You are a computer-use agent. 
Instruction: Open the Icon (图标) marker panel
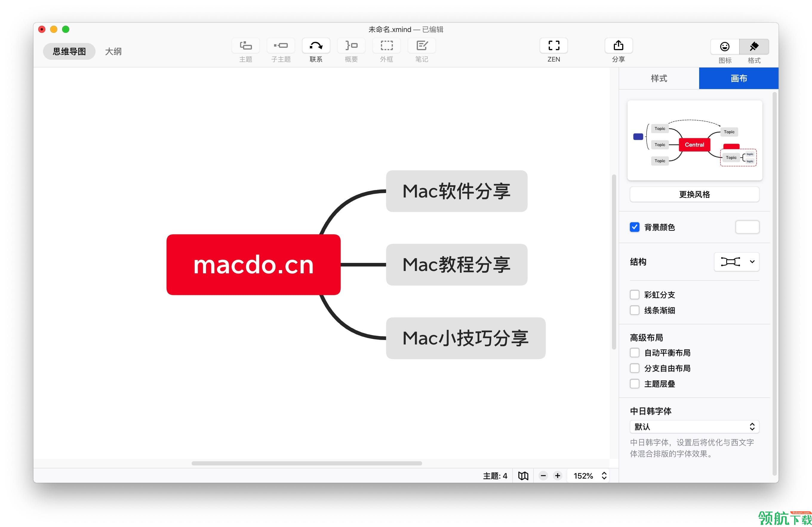coord(725,46)
